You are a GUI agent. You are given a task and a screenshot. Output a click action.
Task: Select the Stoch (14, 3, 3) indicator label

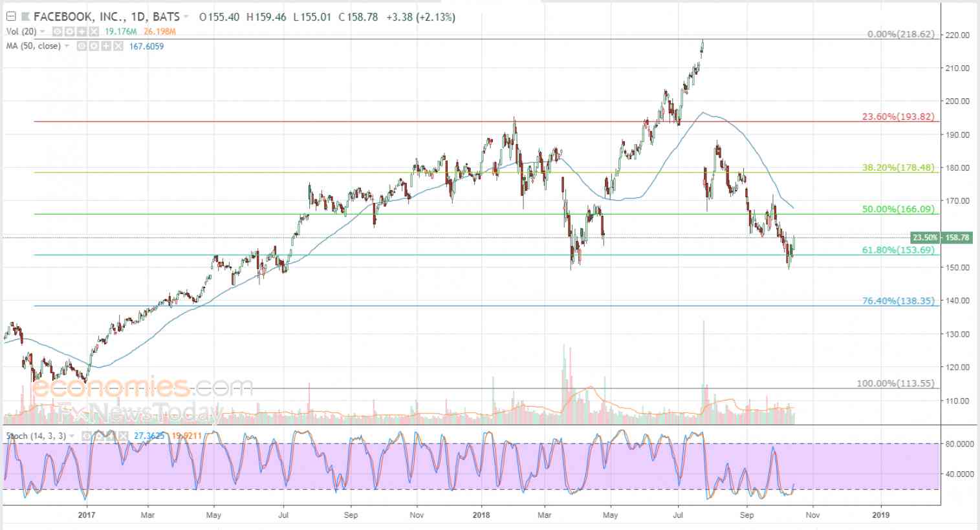[x=35, y=436]
